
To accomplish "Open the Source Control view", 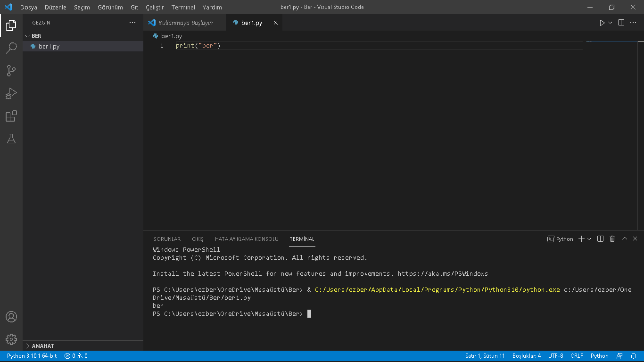I will (x=11, y=71).
